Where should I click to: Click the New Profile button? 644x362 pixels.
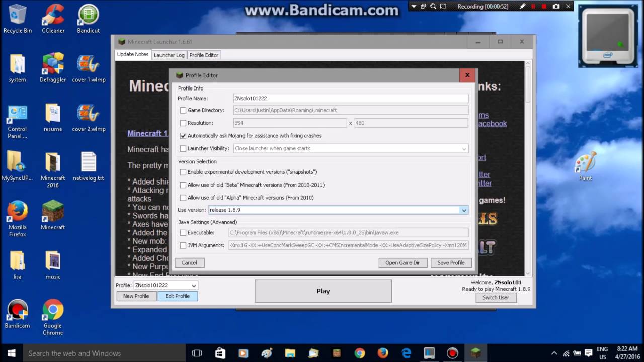click(136, 296)
